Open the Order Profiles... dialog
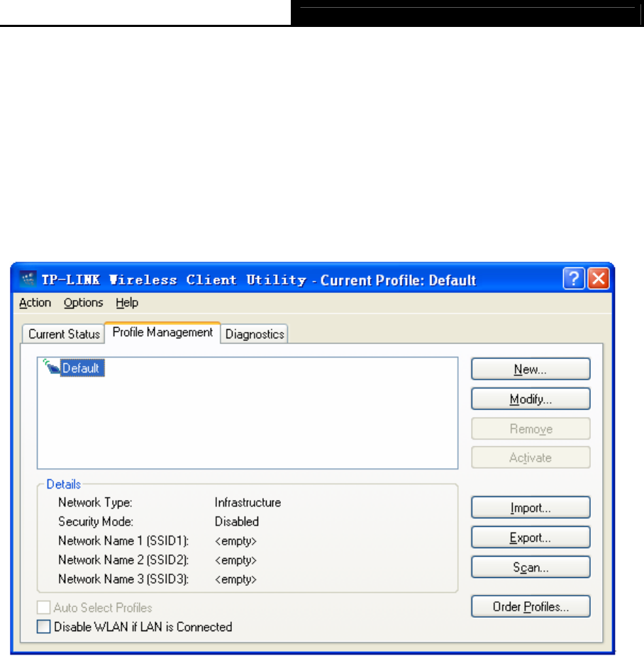Screen dimensions: 644x656 [x=531, y=606]
